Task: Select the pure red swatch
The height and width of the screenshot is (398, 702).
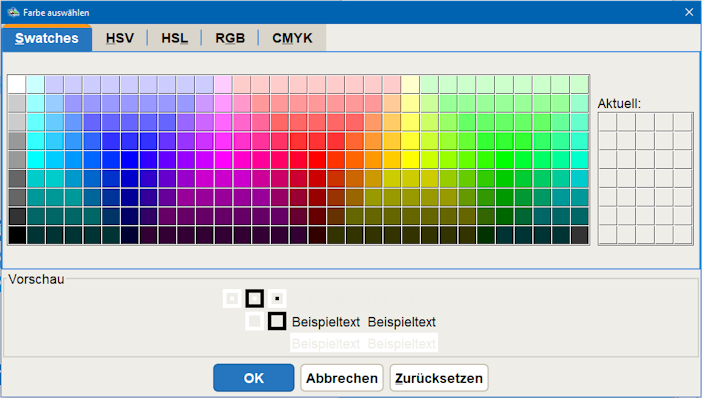Action: pos(317,160)
